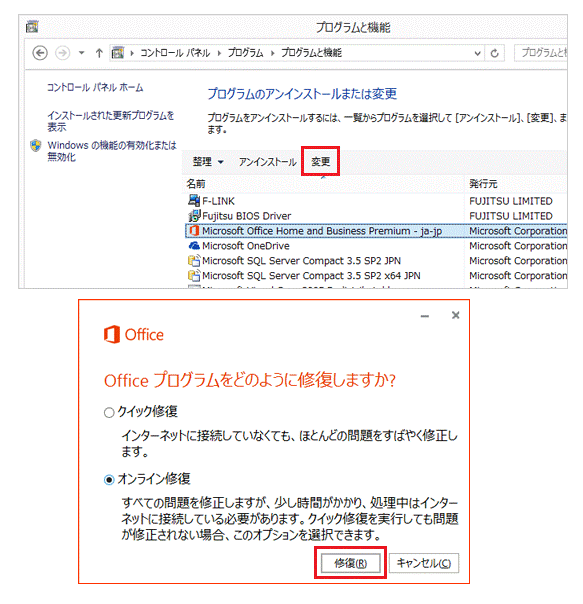Open recent locations dropdown arrow

point(81,53)
